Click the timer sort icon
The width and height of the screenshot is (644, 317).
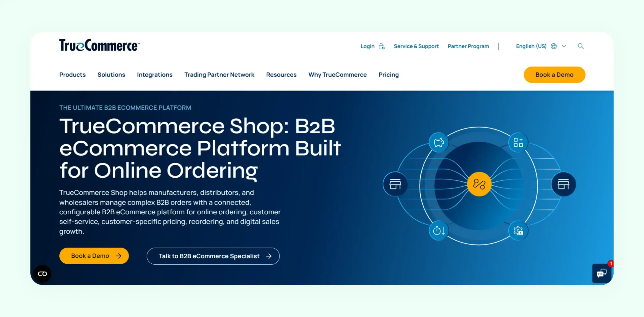pyautogui.click(x=439, y=230)
